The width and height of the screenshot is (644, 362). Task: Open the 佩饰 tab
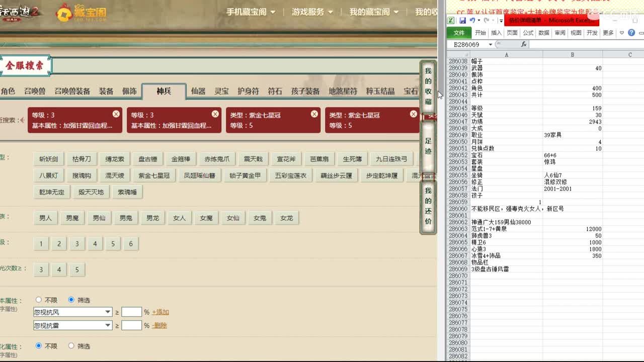(x=129, y=91)
